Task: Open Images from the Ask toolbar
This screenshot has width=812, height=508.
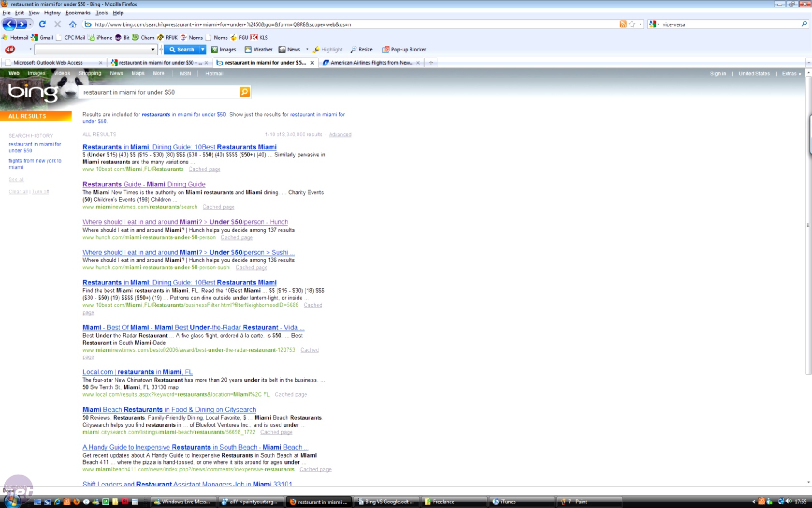Action: 223,49
